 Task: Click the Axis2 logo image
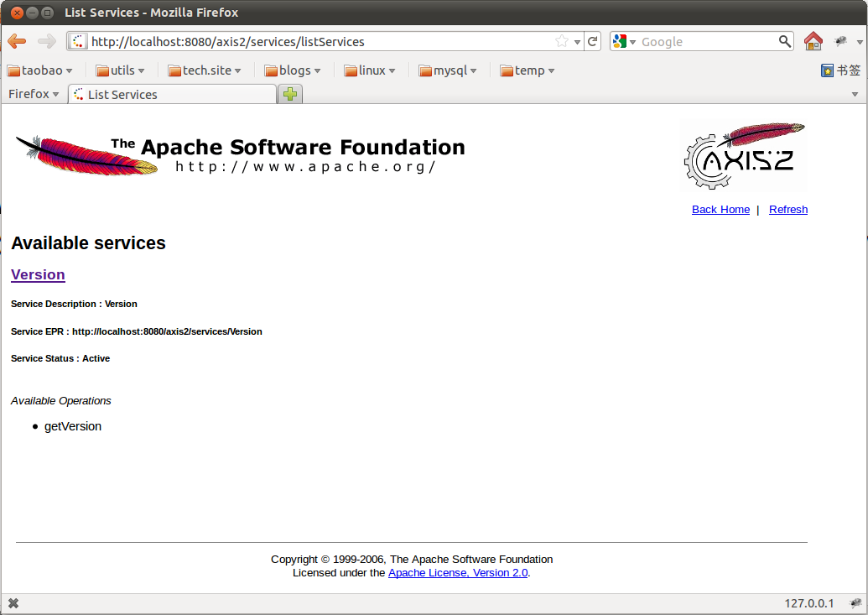[745, 155]
